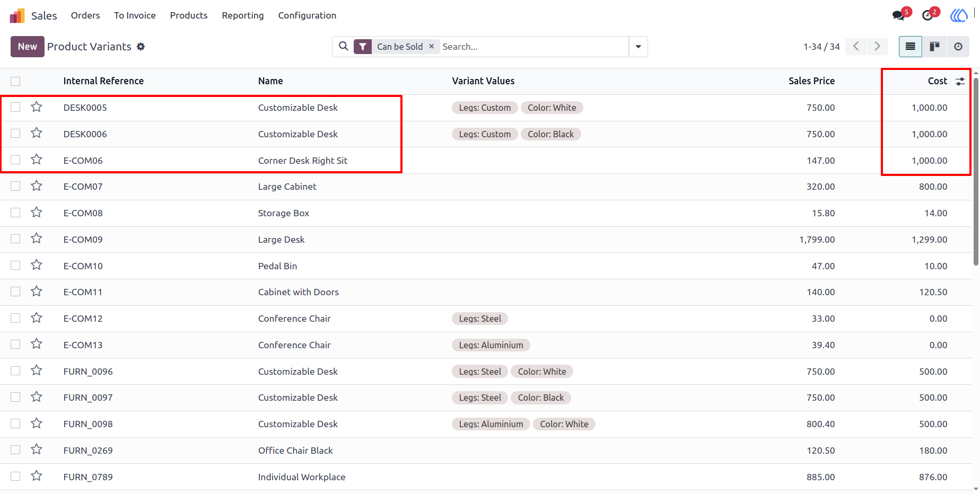Viewport: 980px width, 494px height.
Task: Expand the search options dropdown arrow
Action: [638, 47]
